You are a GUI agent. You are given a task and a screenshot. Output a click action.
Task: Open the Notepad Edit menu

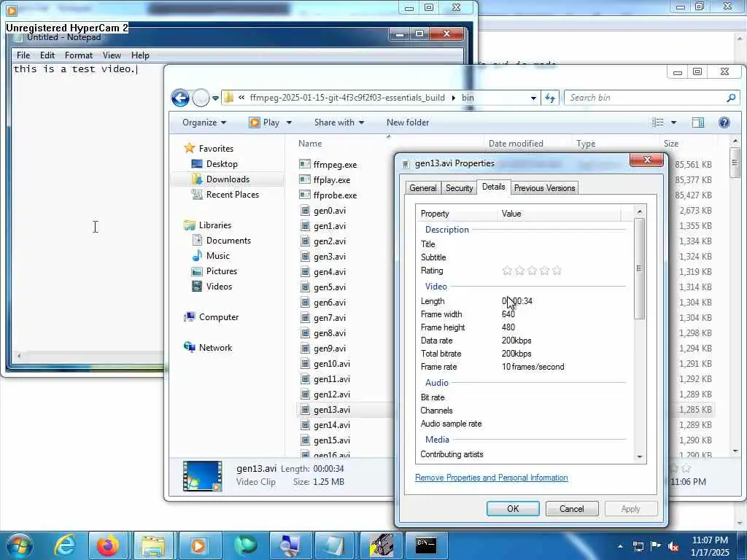[47, 55]
